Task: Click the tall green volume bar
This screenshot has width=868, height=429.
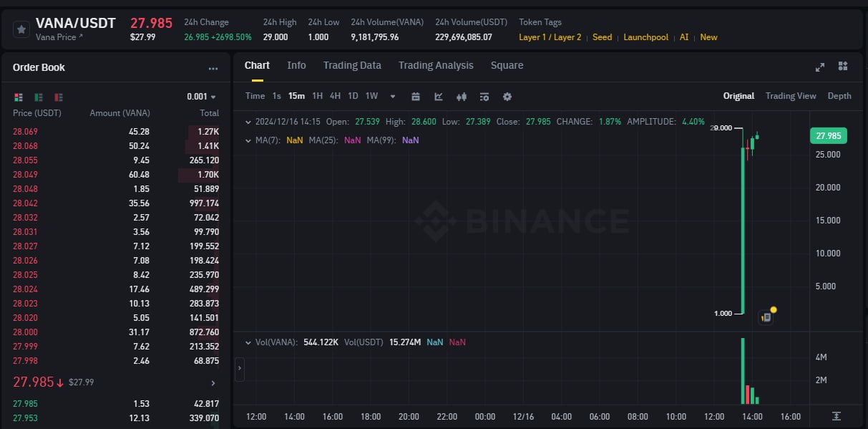Action: tap(743, 371)
